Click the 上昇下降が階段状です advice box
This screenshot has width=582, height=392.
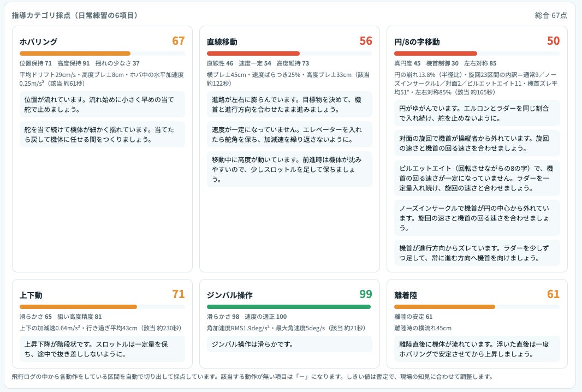[x=102, y=349]
